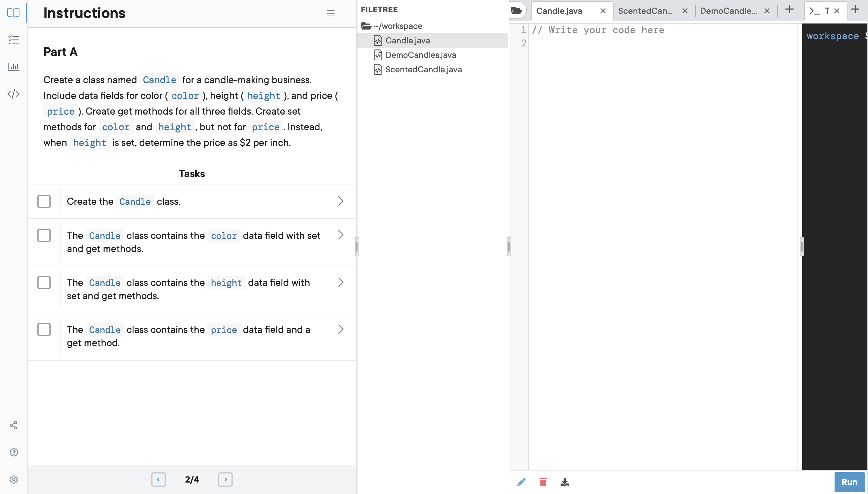Expand the height data field task details

coord(341,282)
